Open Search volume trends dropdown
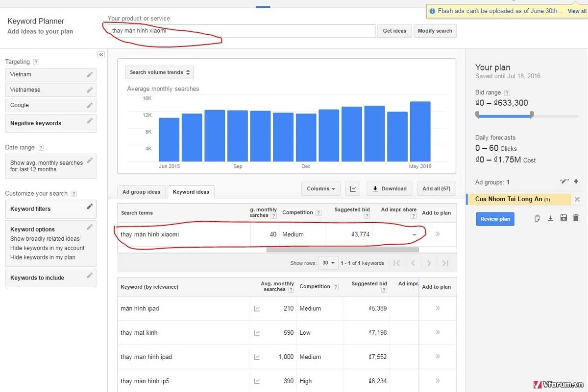Image resolution: width=588 pixels, height=392 pixels. 160,72
